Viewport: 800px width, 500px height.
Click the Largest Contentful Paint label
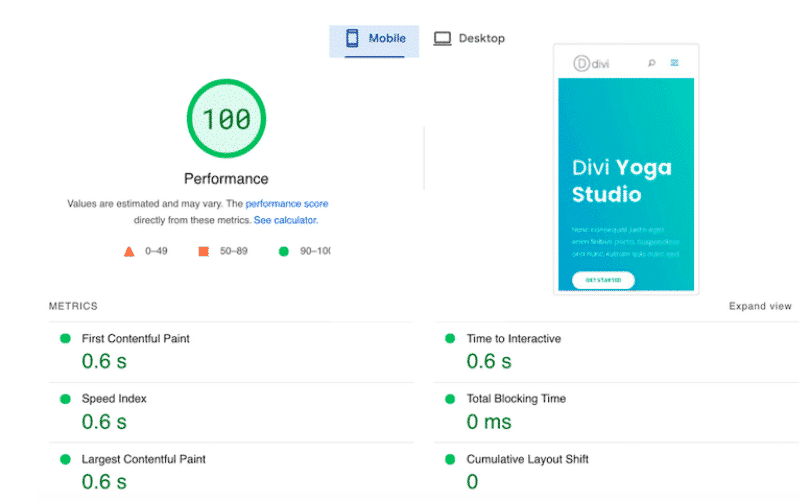tap(143, 459)
